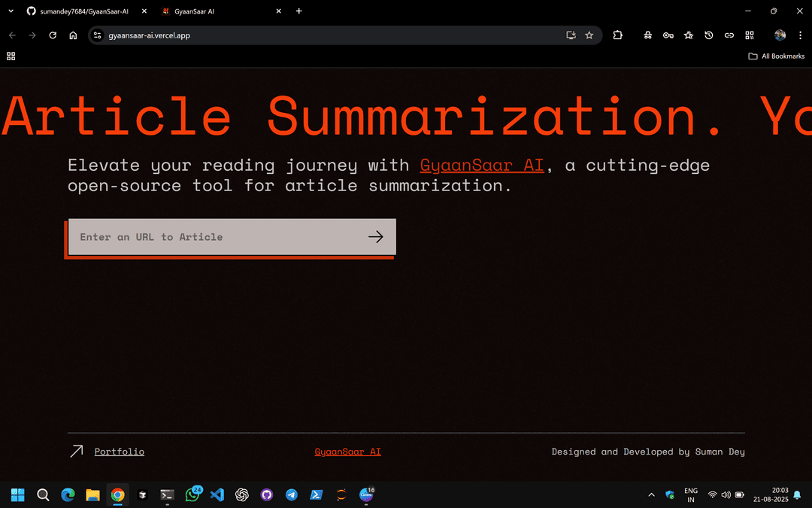Click the history clock extension icon
Screen dimensions: 812x508
709,35
